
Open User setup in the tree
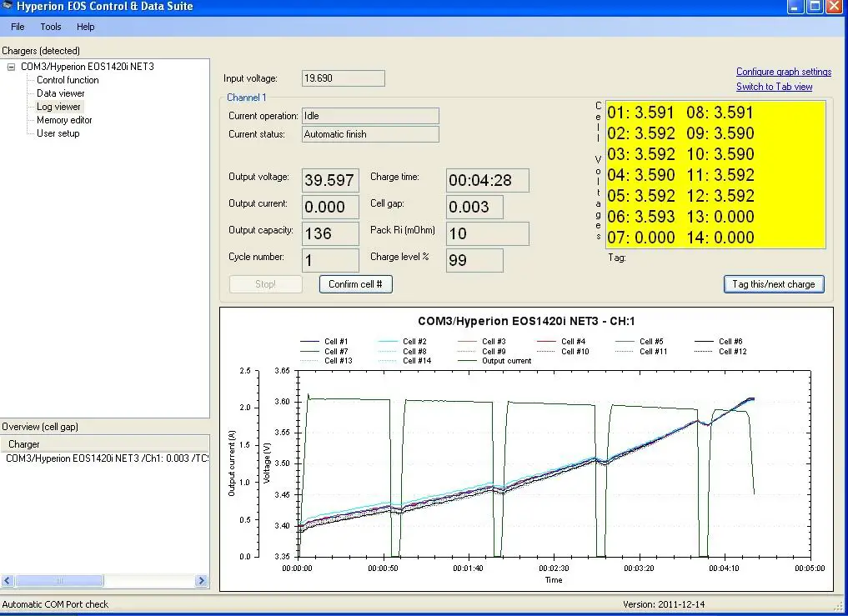point(58,133)
